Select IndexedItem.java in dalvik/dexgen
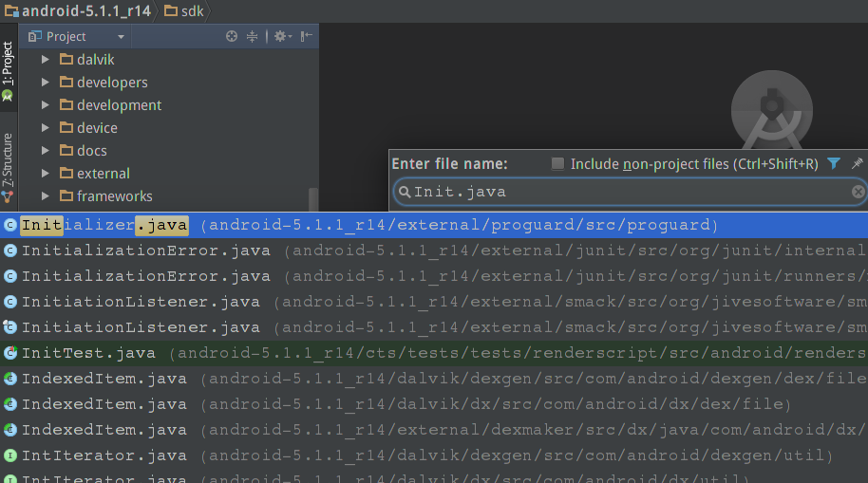Image resolution: width=868 pixels, height=483 pixels. point(434,379)
